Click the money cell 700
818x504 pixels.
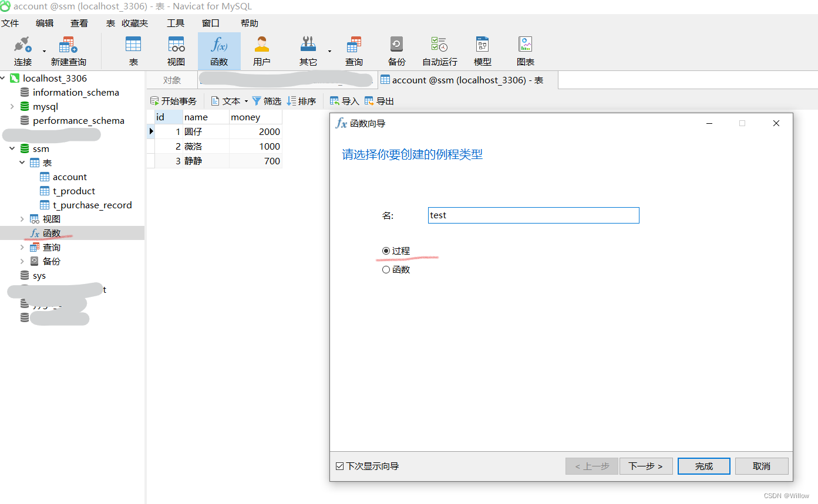[256, 161]
